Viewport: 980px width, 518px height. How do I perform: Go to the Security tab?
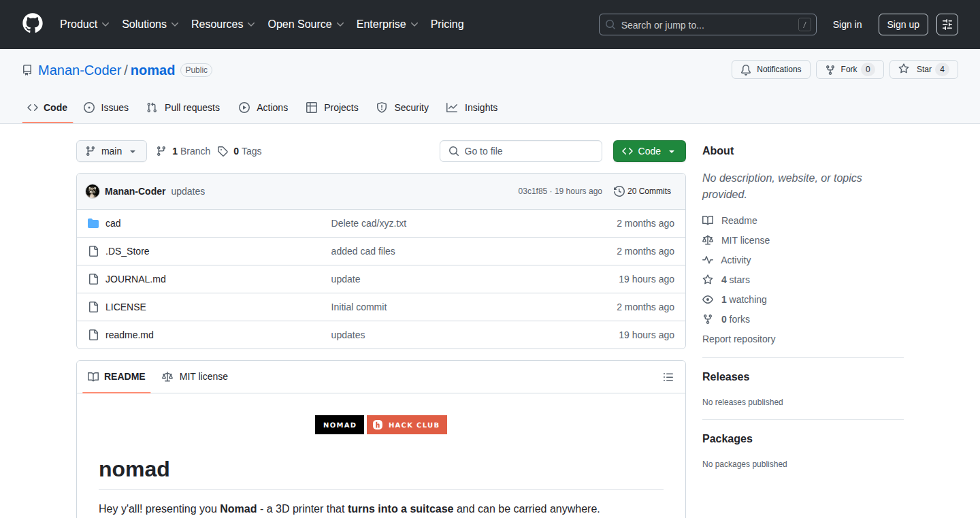point(402,108)
